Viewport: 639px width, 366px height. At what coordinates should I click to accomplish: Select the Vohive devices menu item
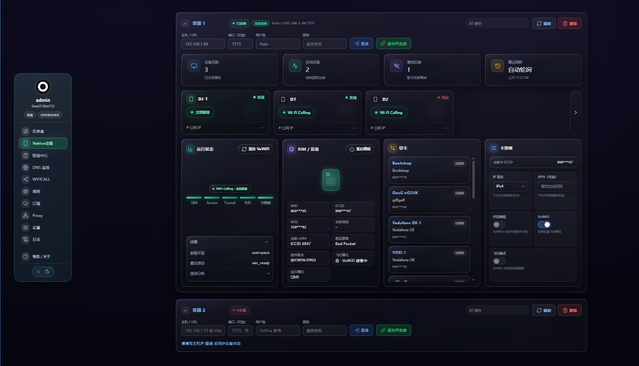[43, 143]
